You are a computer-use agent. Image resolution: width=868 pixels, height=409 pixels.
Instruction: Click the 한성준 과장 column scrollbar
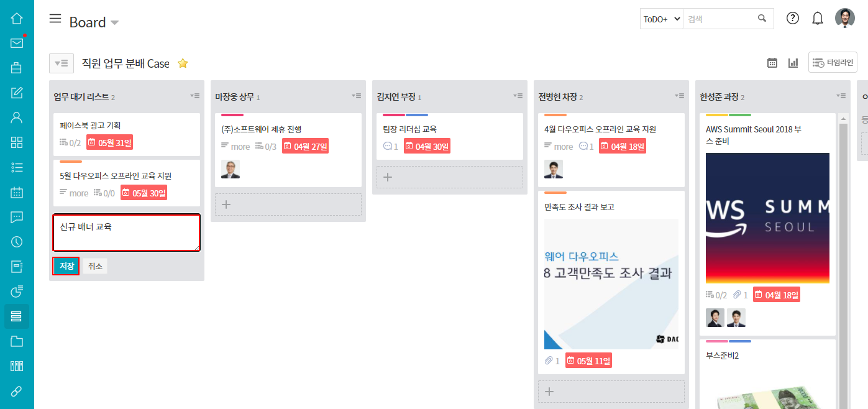(843, 249)
